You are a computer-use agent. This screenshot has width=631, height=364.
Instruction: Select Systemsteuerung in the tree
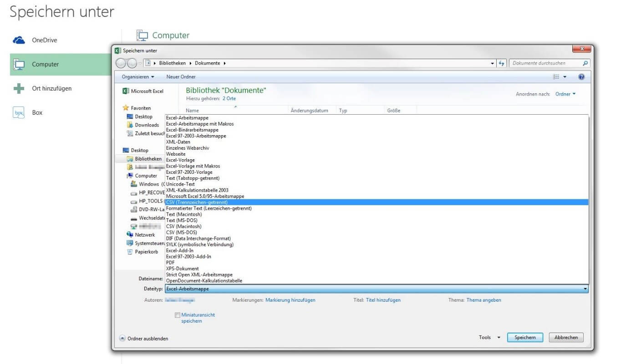coord(149,243)
